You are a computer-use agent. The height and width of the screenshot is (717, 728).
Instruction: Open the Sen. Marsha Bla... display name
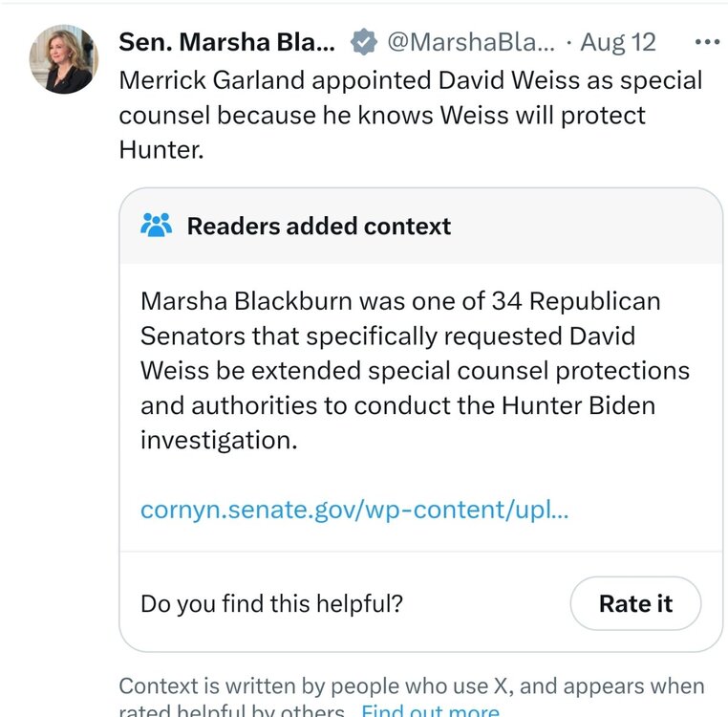coord(226,43)
